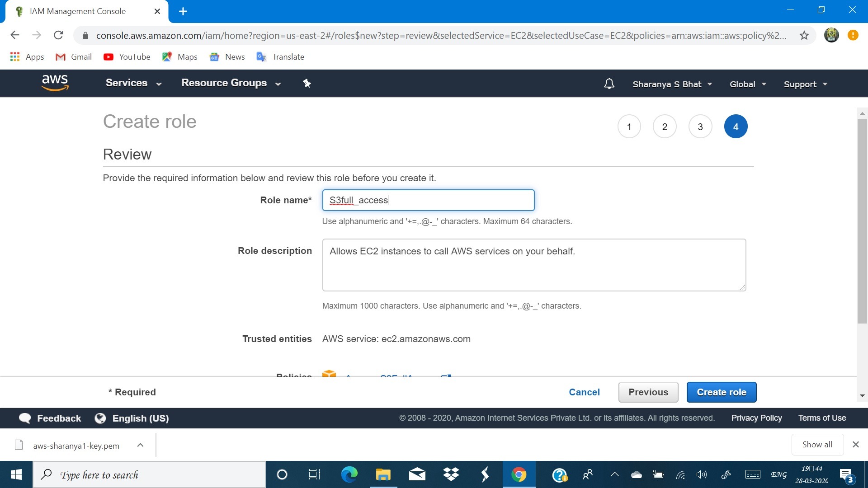The image size is (868, 488).
Task: Open Task View on taskbar
Action: click(x=315, y=474)
